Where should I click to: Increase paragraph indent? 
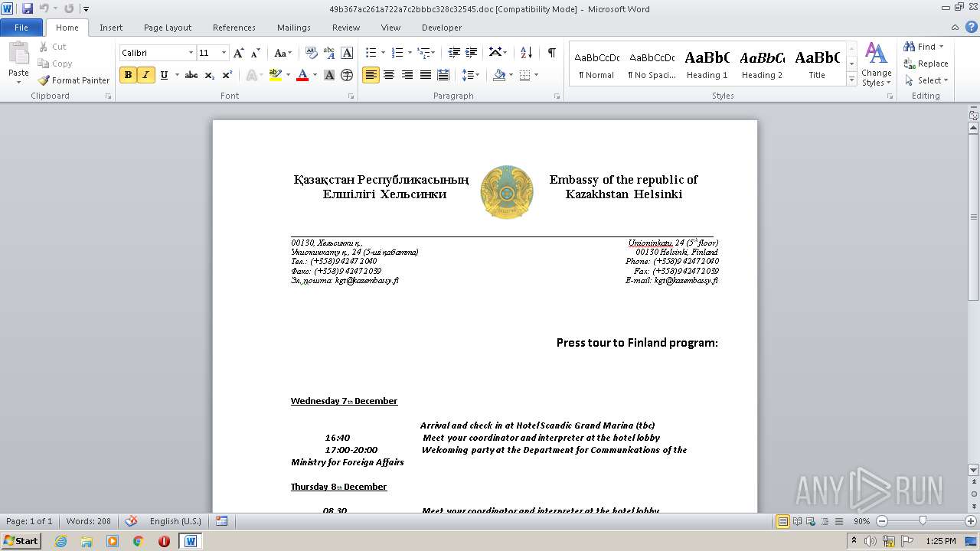point(472,53)
